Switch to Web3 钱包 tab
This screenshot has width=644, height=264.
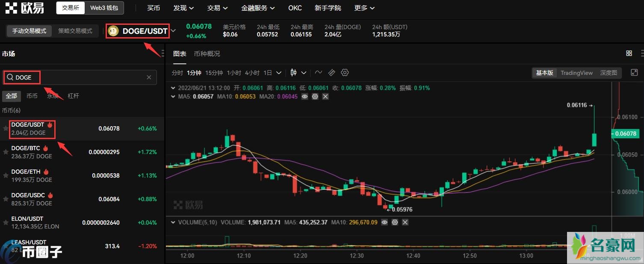pos(104,8)
